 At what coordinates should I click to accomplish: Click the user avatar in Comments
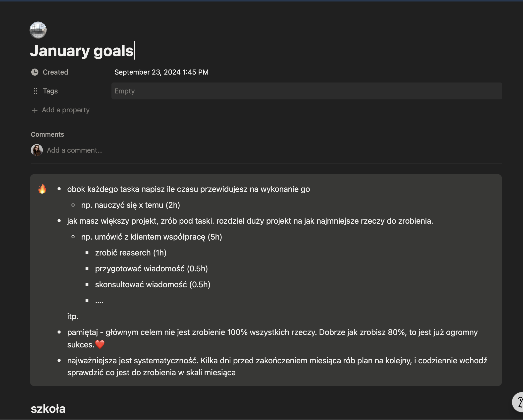pyautogui.click(x=37, y=150)
